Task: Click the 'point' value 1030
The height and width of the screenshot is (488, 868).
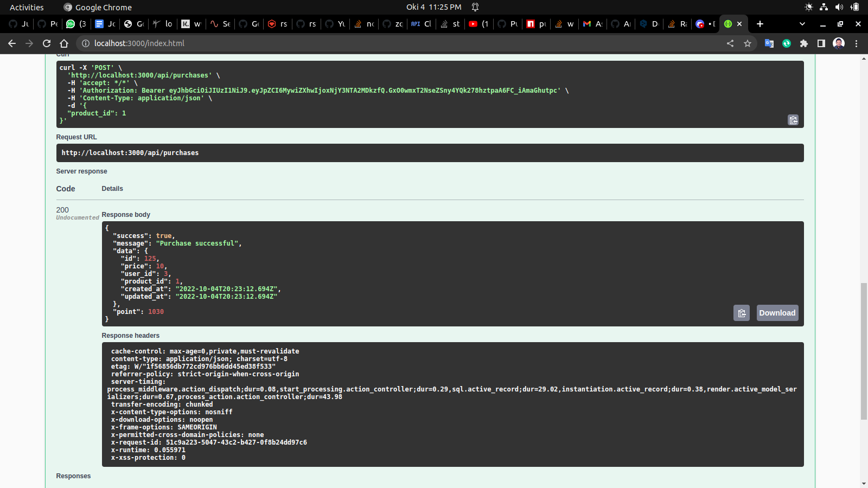Action: tap(156, 312)
